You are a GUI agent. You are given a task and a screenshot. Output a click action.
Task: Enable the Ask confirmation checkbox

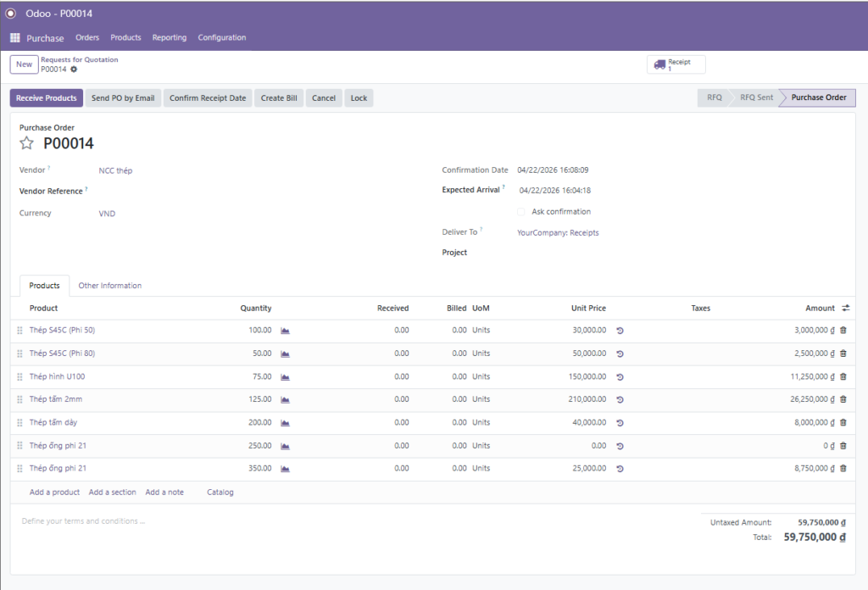click(521, 212)
